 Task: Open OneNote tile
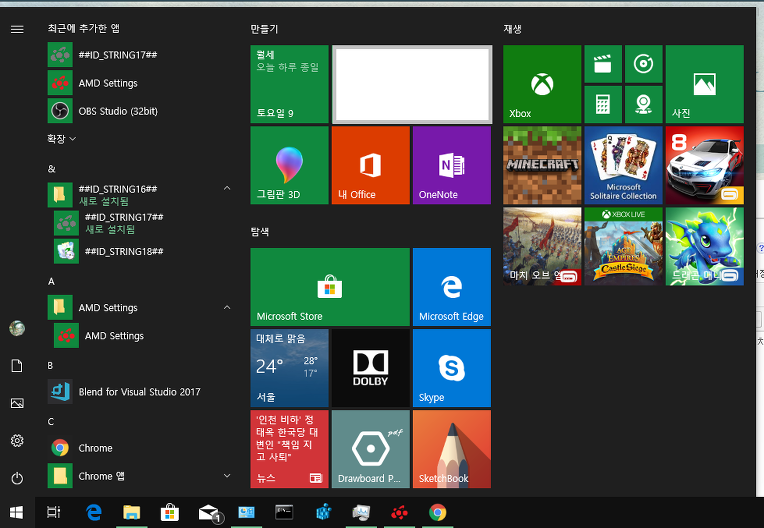[452, 165]
